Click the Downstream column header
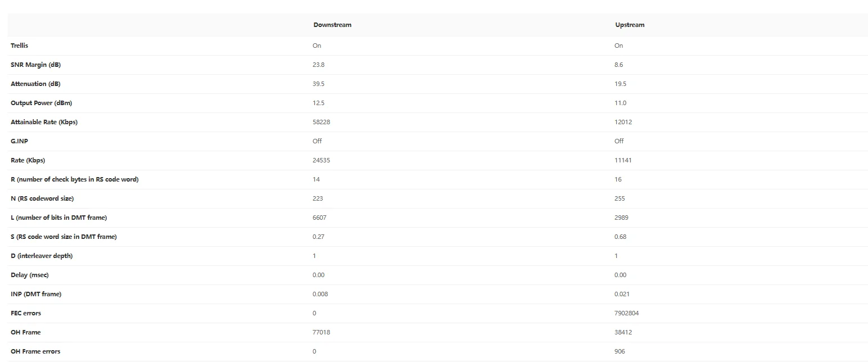This screenshot has width=868, height=362. point(332,25)
